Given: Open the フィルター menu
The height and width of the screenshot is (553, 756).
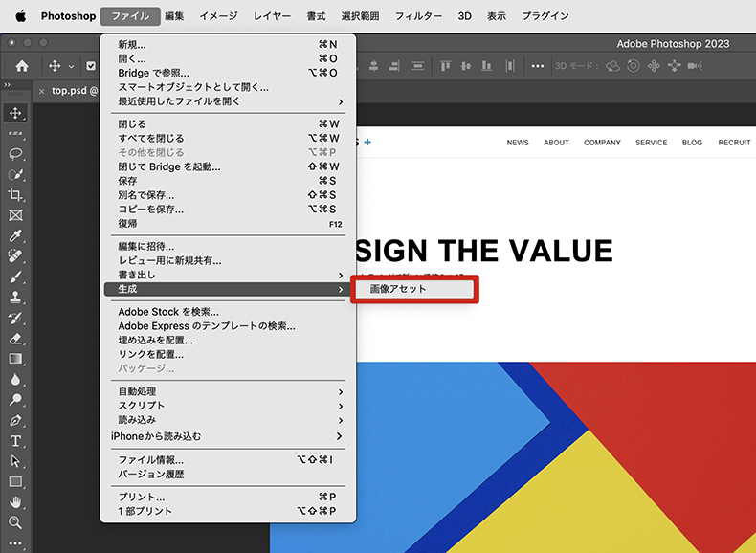Looking at the screenshot, I should pos(418,16).
